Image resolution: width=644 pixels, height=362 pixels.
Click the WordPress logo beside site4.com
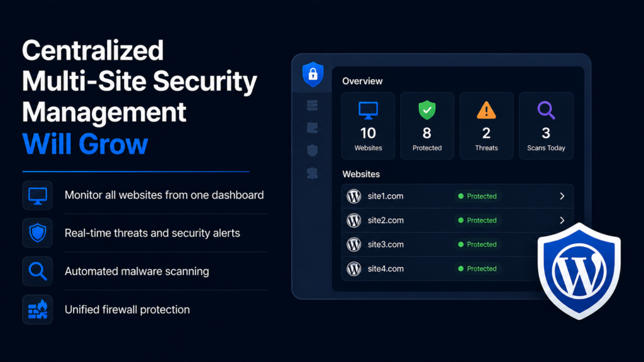[x=353, y=269]
